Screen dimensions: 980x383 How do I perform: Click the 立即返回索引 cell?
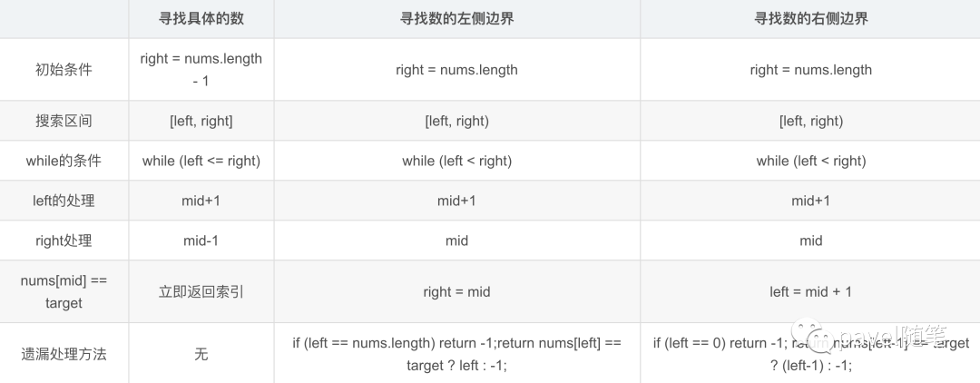click(201, 291)
